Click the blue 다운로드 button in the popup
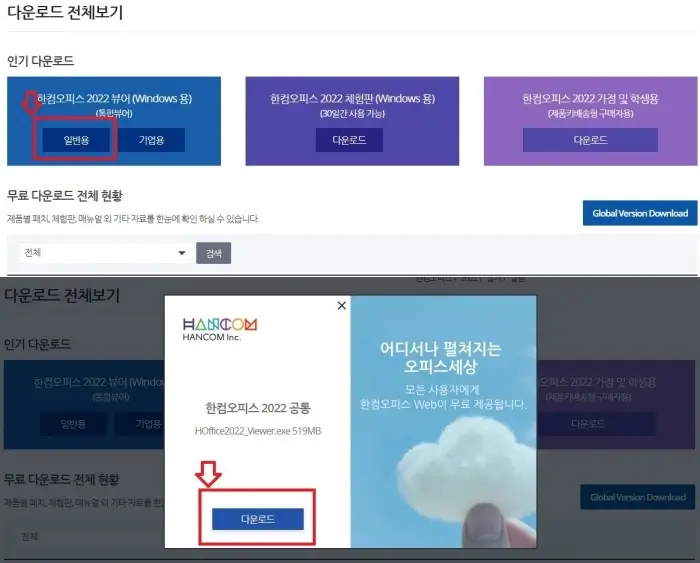Screen dimensions: 700x563 click(258, 519)
